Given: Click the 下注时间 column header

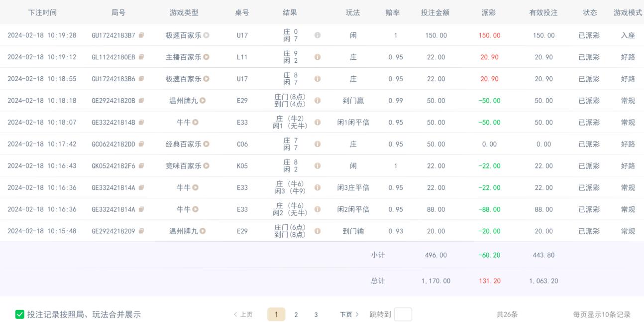Looking at the screenshot, I should click(x=42, y=13).
